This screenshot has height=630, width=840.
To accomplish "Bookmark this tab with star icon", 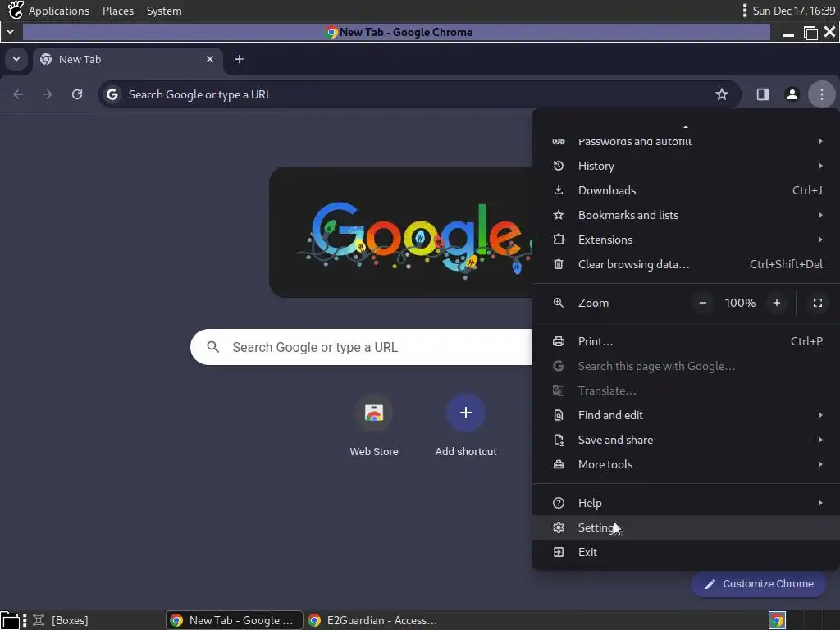I will pos(722,94).
